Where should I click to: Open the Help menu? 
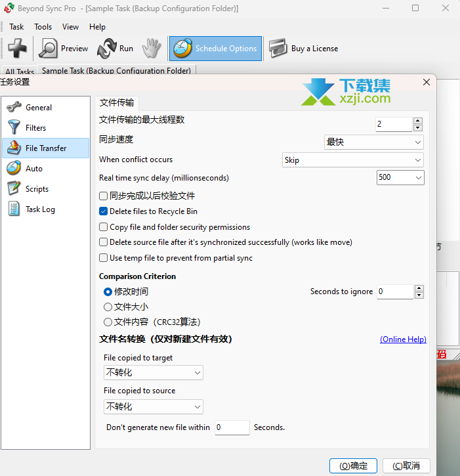97,27
